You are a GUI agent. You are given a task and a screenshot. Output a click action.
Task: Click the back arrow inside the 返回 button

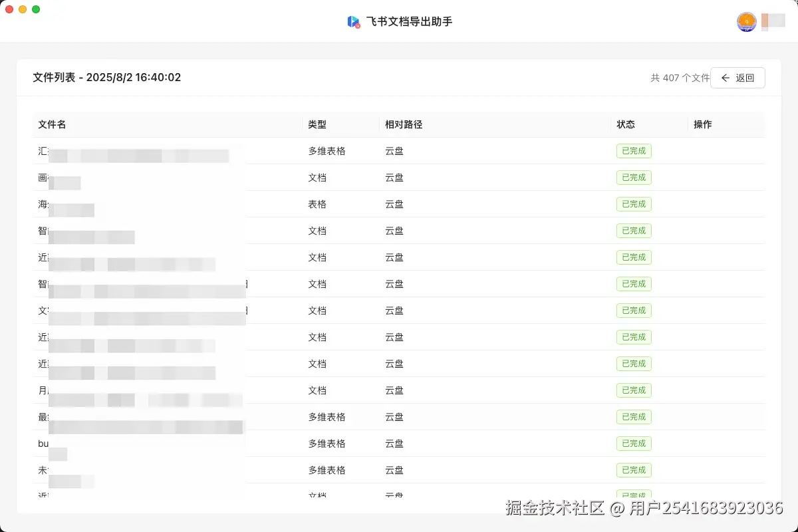[726, 77]
